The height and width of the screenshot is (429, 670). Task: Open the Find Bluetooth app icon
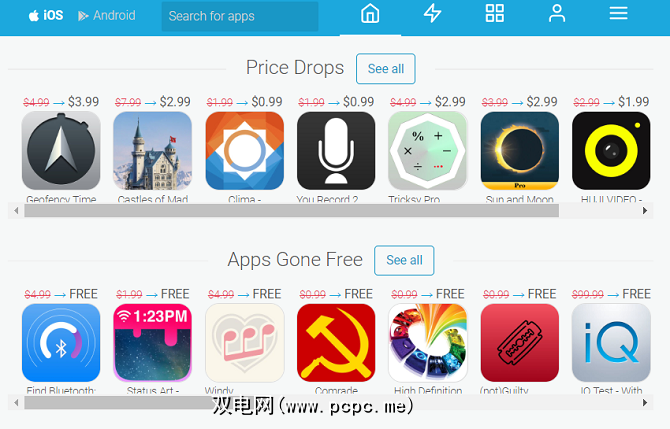[x=61, y=343]
